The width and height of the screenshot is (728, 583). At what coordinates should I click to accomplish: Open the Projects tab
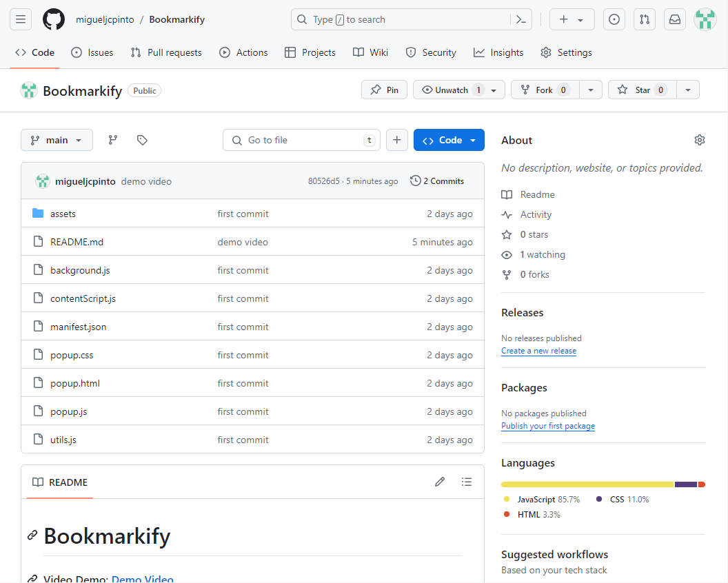coord(310,52)
